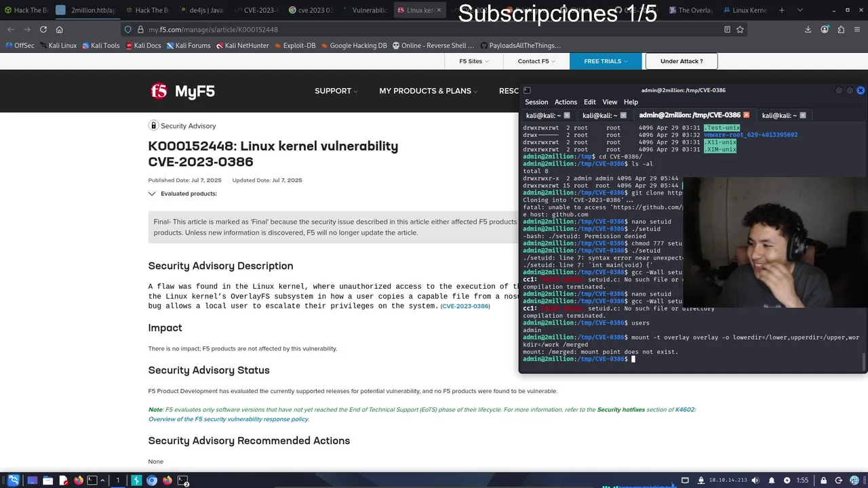Switch to the 2million.htb browser tab
This screenshot has width=868, height=488.
pyautogui.click(x=86, y=10)
